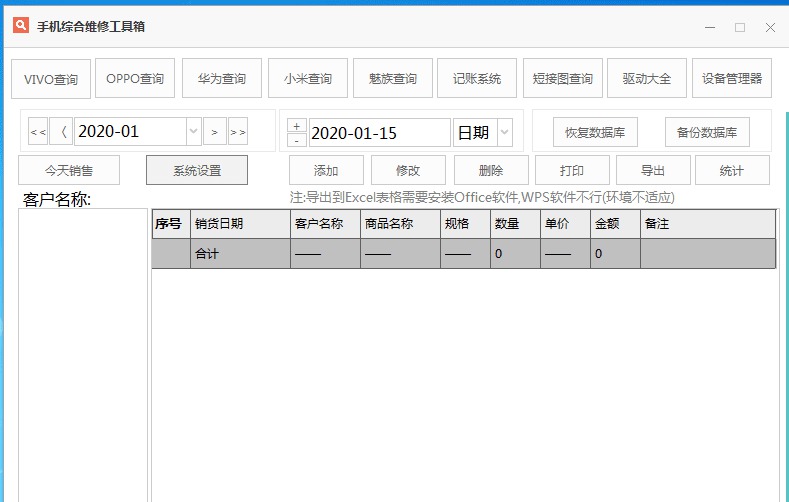Increase date with the plus stepper
Screen dimensions: 789x502
point(297,125)
